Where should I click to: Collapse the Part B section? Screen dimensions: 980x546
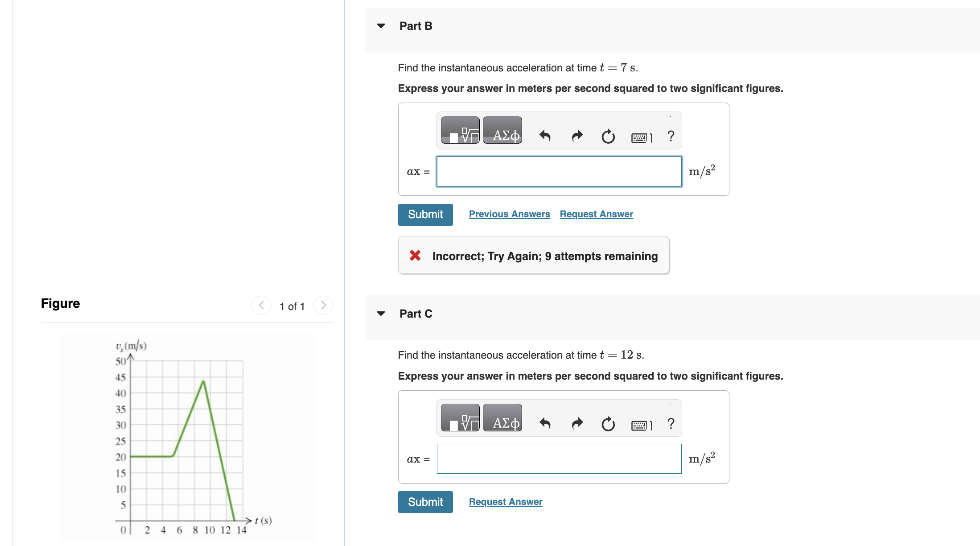380,25
